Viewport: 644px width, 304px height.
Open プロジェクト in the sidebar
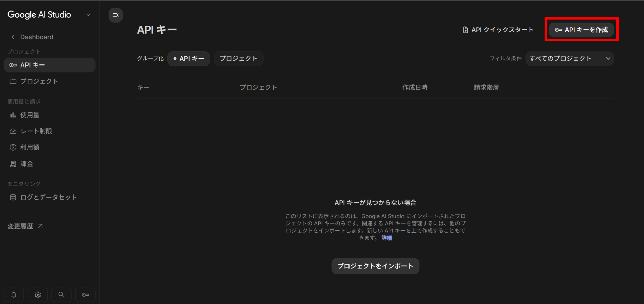[50, 81]
